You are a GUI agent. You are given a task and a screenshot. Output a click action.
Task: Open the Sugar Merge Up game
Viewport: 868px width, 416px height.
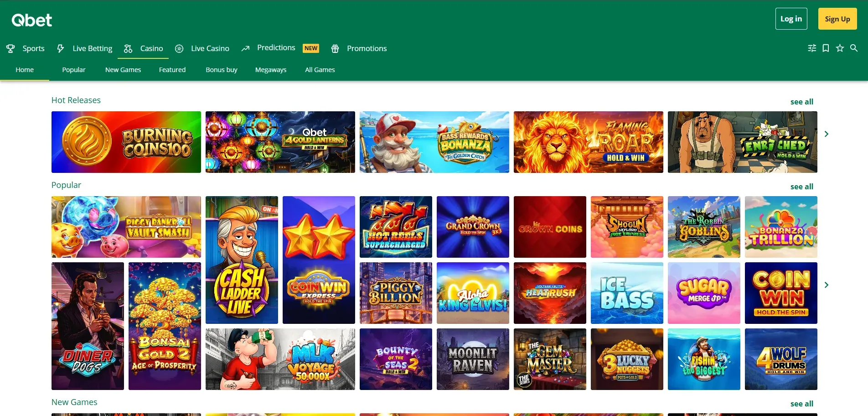(704, 293)
